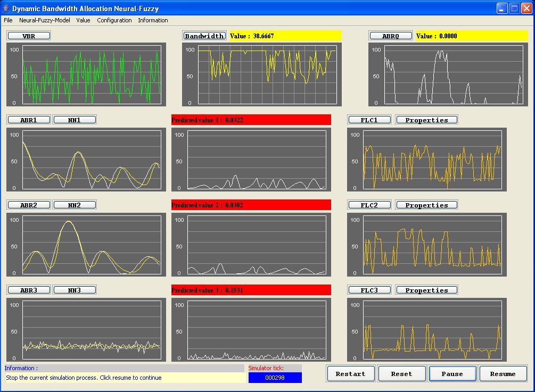535x392 pixels.
Task: Open Properties next to FLC3
Action: click(x=426, y=290)
